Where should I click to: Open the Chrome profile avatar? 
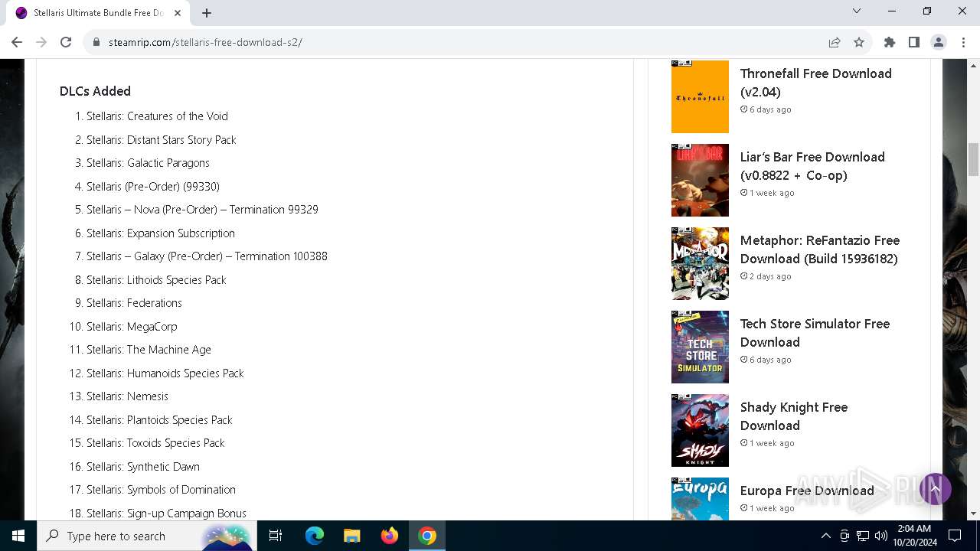pos(939,42)
